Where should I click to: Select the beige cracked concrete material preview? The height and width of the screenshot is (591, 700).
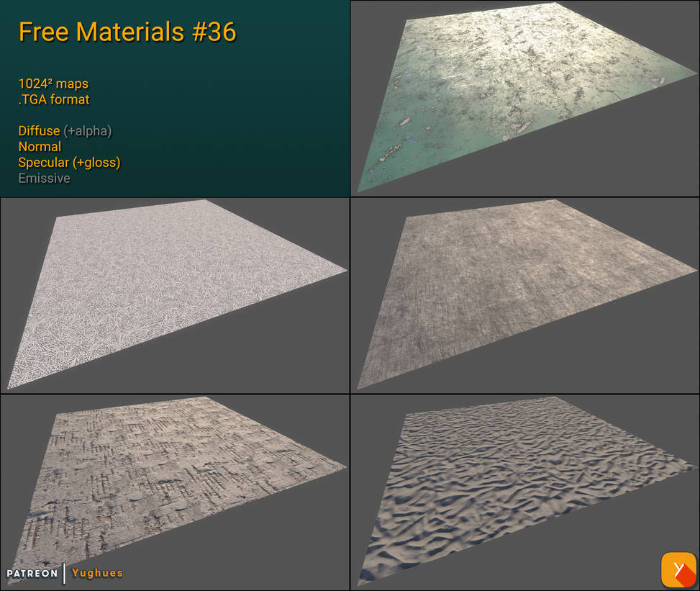point(173,482)
